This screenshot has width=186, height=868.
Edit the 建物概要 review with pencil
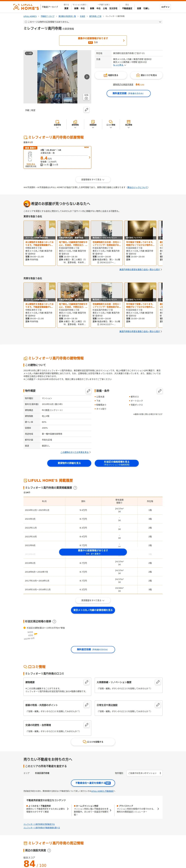(87, 682)
